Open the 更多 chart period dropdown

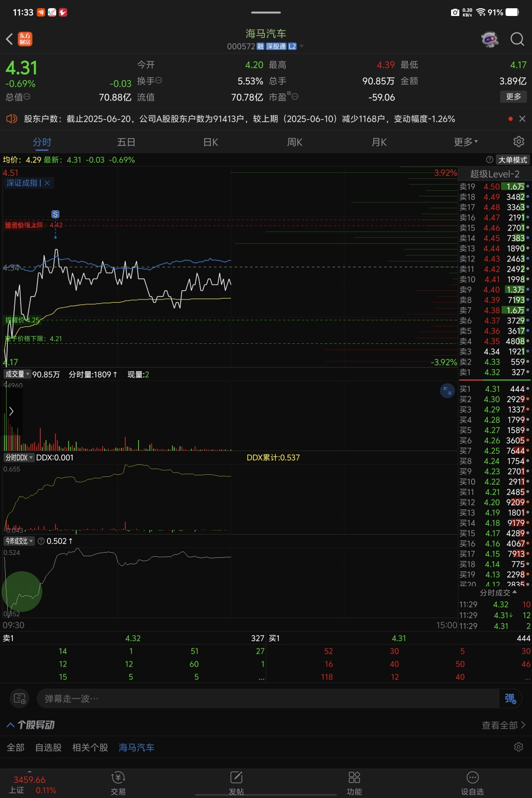pos(465,142)
